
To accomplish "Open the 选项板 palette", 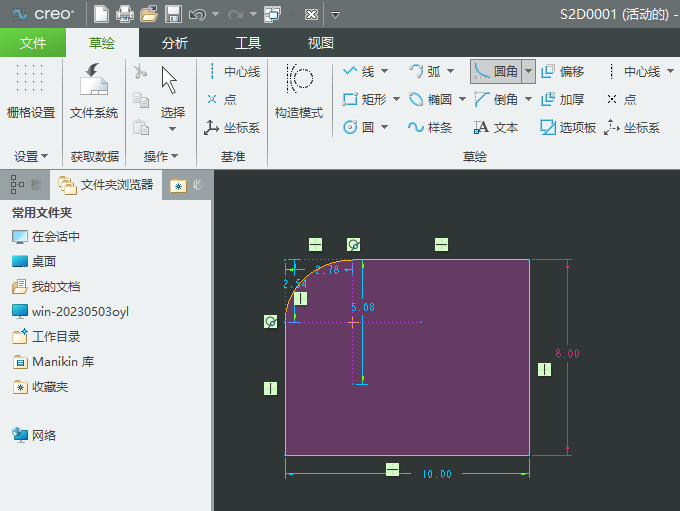I will click(x=568, y=127).
